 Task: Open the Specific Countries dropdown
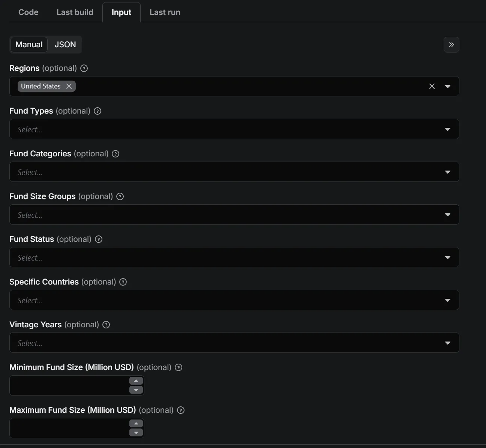pyautogui.click(x=234, y=300)
